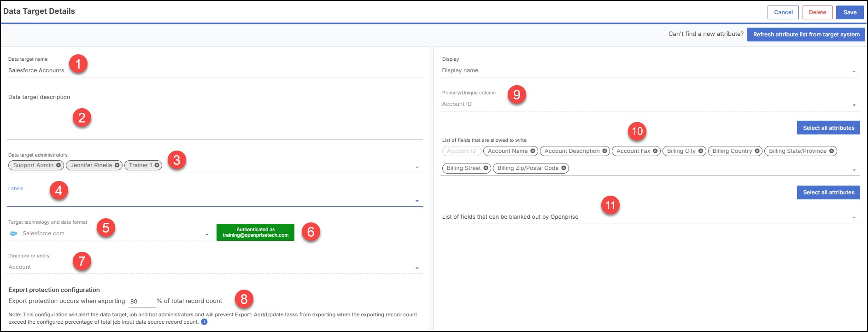Click "Can't find a new attribute?" text
The image size is (868, 332).
point(706,34)
